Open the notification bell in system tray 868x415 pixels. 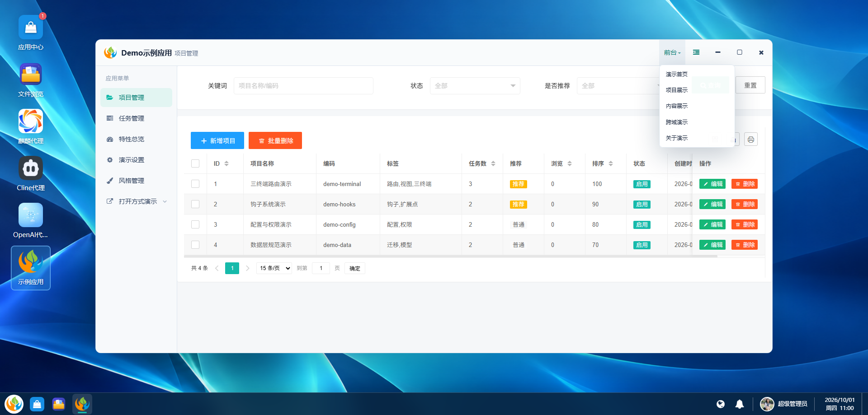pos(740,404)
